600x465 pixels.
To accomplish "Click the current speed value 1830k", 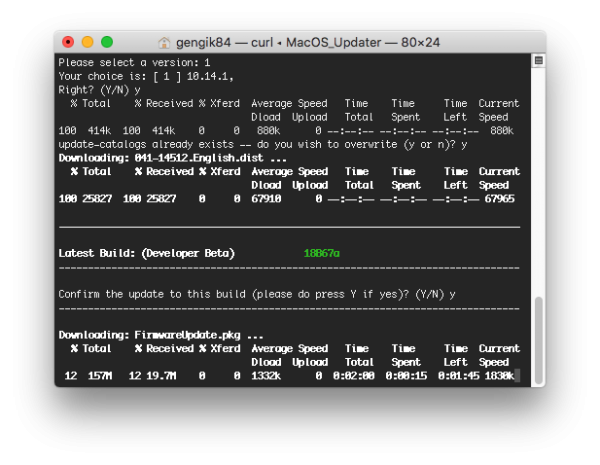I will coord(499,376).
